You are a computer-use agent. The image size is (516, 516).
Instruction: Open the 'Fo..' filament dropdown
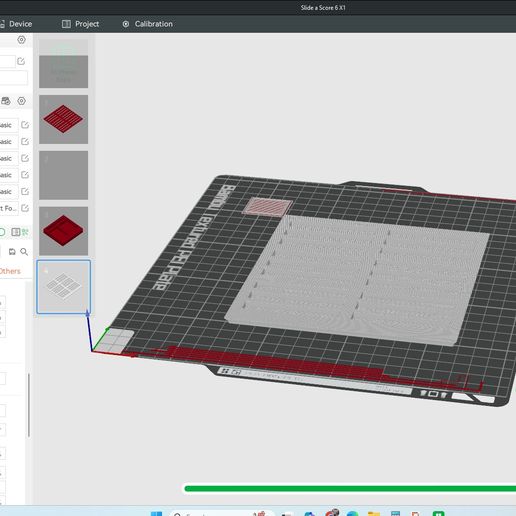(9, 208)
